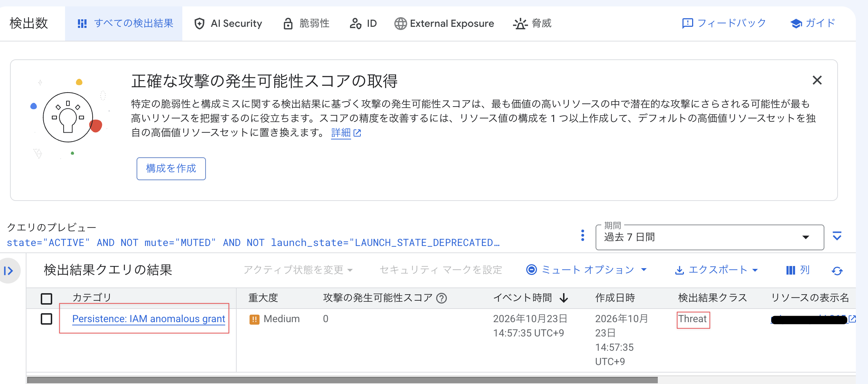Click the horizontal scrollbar under the table
Screen dimensions: 868x384
pyautogui.click(x=342, y=380)
